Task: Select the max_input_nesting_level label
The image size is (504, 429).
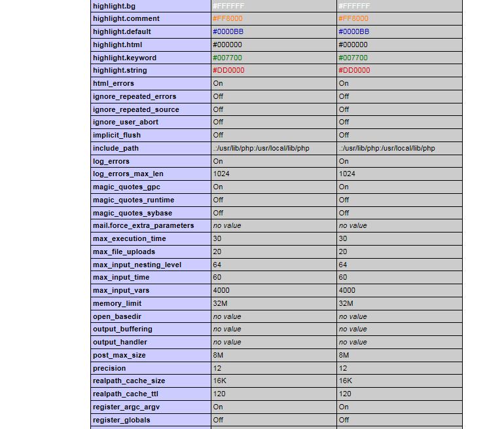Action: (137, 265)
